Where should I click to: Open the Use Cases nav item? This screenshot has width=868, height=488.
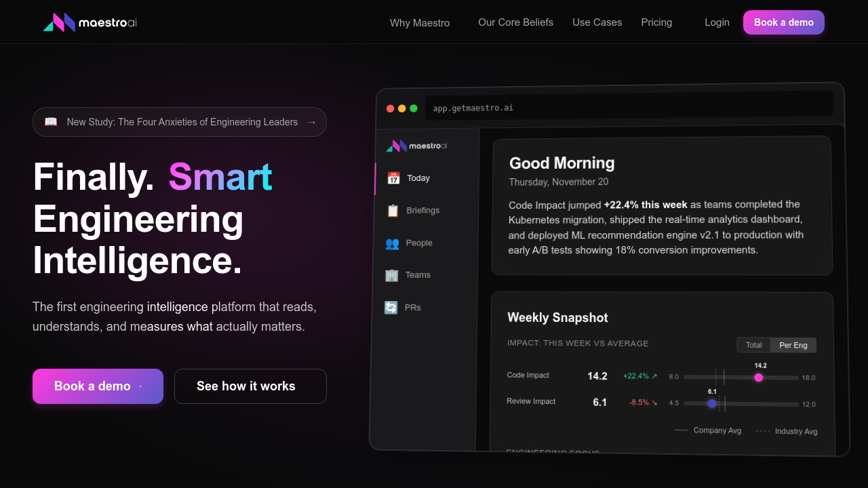pyautogui.click(x=597, y=22)
